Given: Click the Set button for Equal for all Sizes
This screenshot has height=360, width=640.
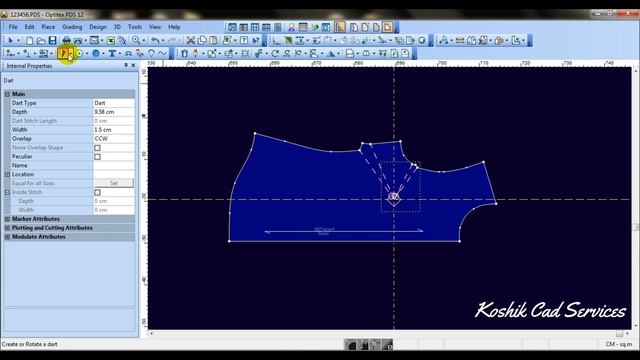Looking at the screenshot, I should pos(114,183).
